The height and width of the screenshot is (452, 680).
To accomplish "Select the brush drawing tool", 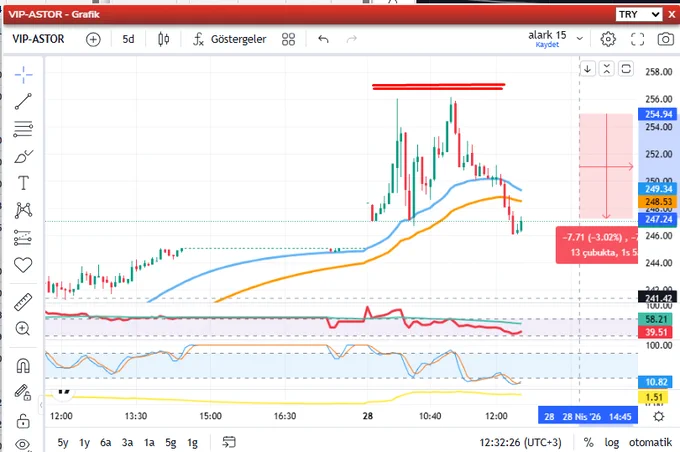I will pyautogui.click(x=23, y=156).
